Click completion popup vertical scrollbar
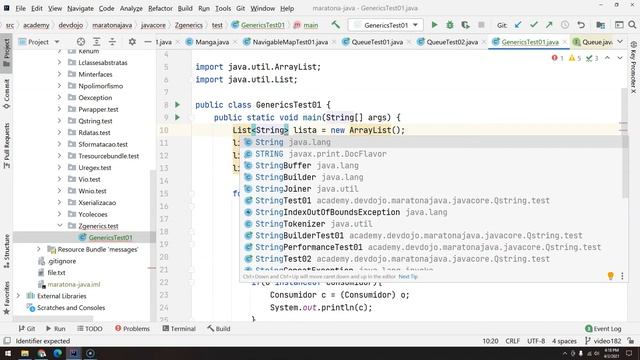Image resolution: width=640 pixels, height=360 pixels. 625,166
